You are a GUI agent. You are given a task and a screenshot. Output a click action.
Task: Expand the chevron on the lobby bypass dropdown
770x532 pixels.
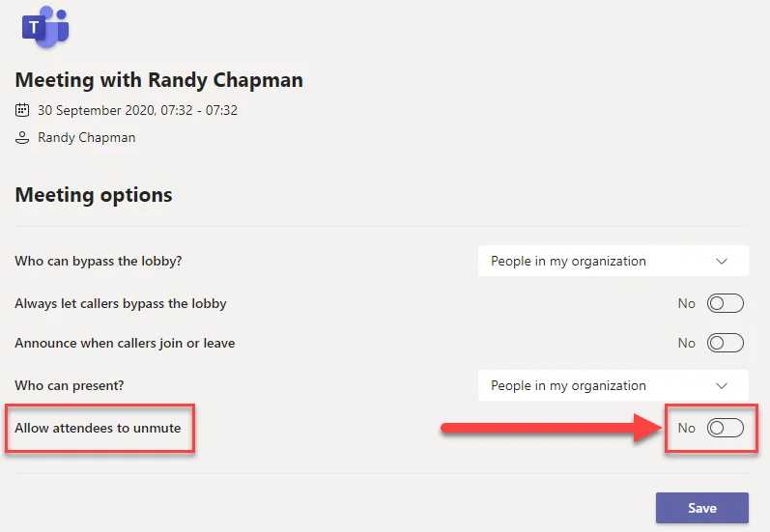click(x=722, y=261)
